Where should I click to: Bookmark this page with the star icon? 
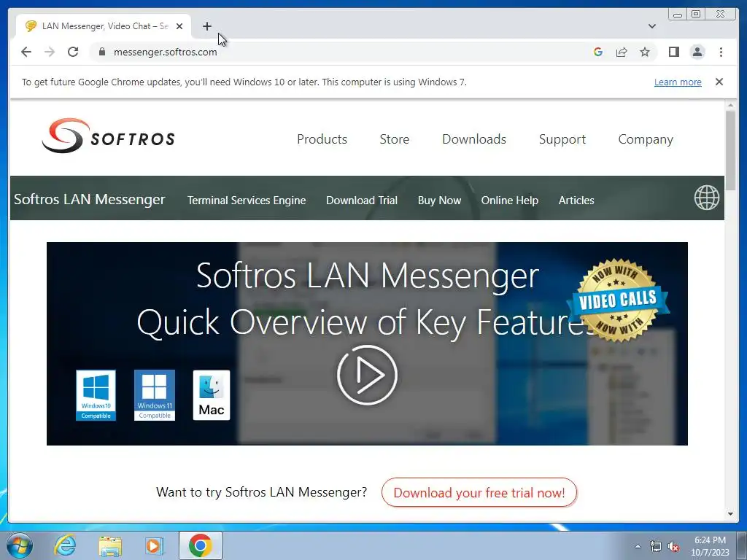coord(645,52)
